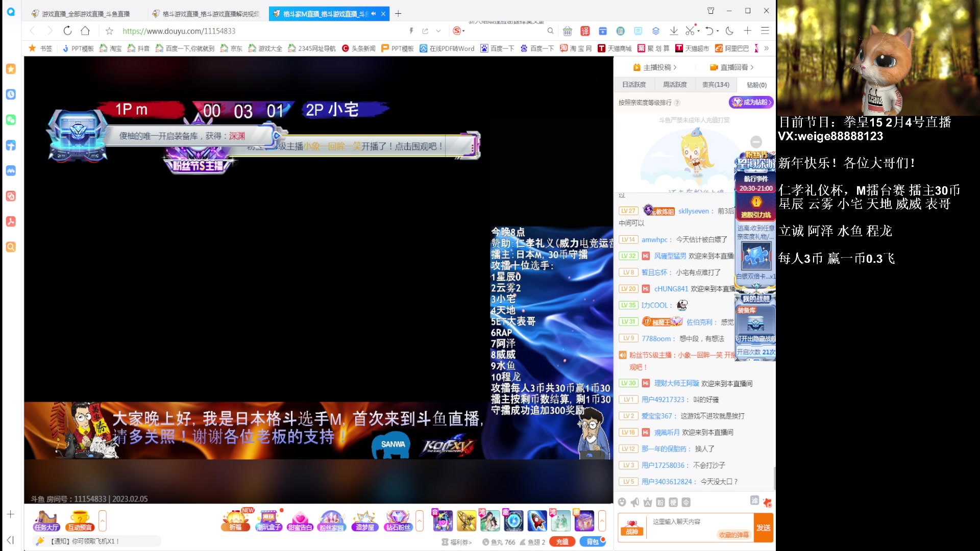Expand the gift list chevron
Viewport: 980px width, 551px height.
click(x=602, y=521)
